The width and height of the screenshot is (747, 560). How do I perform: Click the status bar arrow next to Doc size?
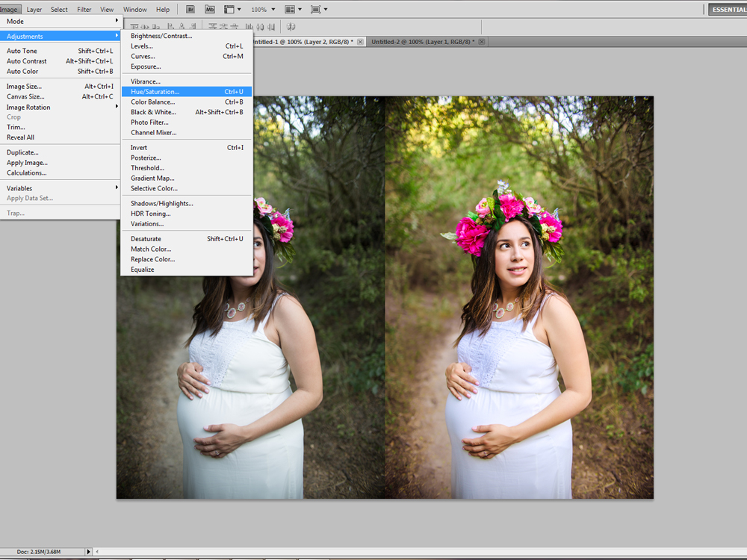[89, 551]
